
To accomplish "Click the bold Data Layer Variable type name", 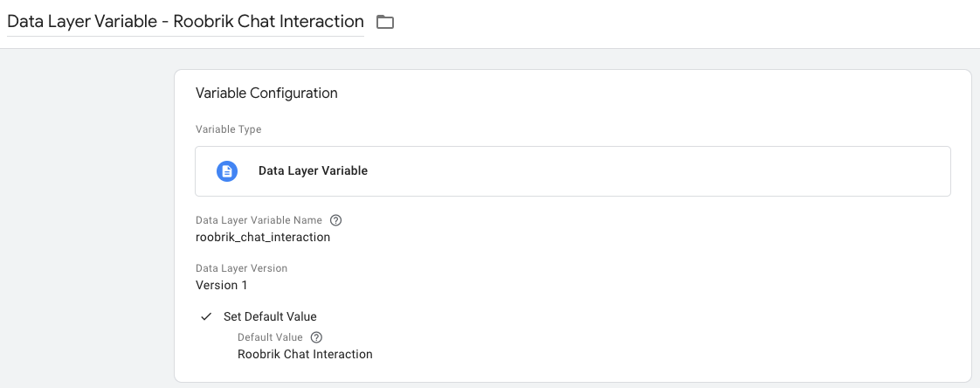I will point(313,171).
